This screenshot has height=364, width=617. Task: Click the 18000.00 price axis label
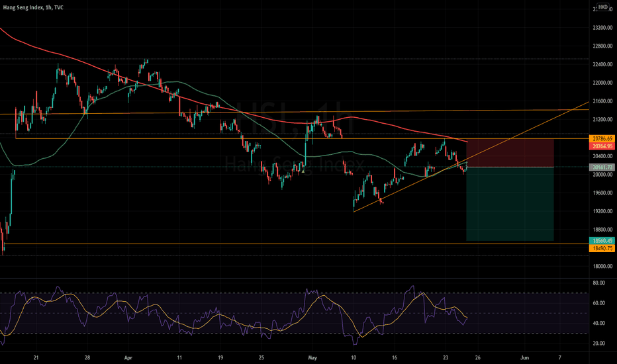(602, 267)
